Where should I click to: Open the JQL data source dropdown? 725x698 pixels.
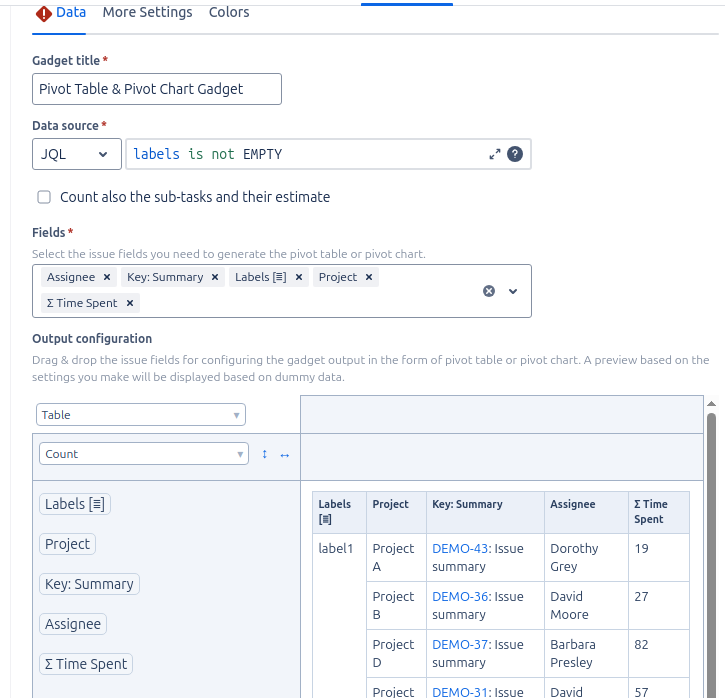[77, 154]
